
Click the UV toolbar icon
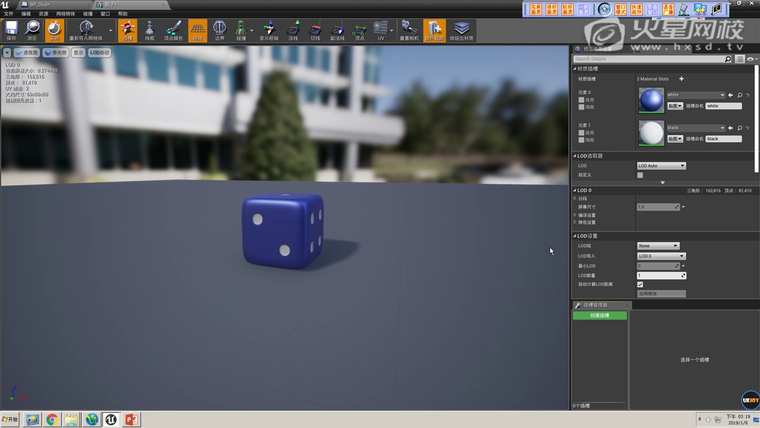tap(380, 30)
